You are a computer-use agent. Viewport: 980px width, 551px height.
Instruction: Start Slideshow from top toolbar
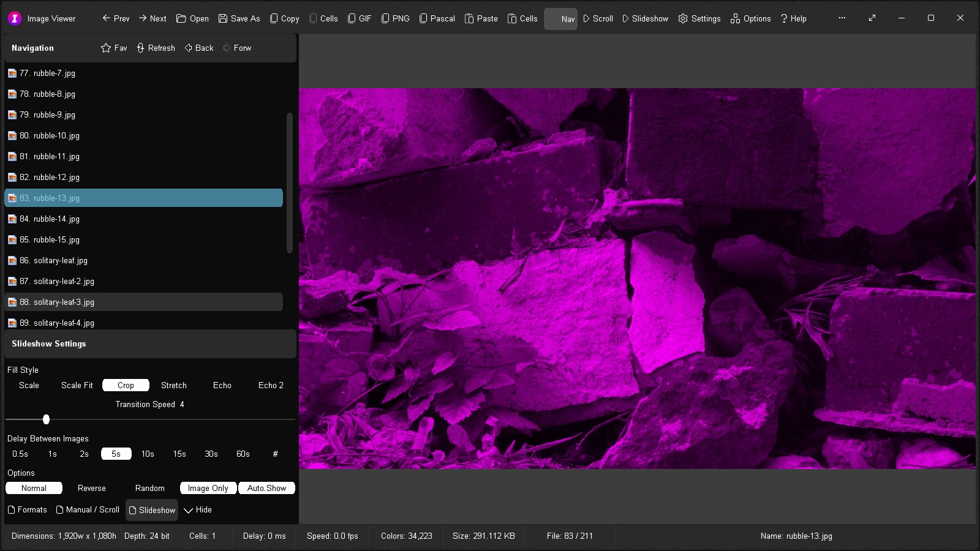645,18
